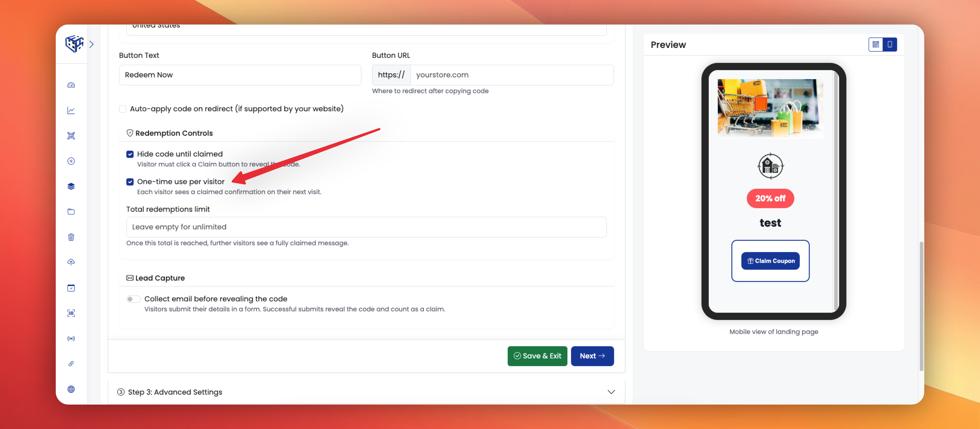Toggle Collect email before revealing code

133,299
